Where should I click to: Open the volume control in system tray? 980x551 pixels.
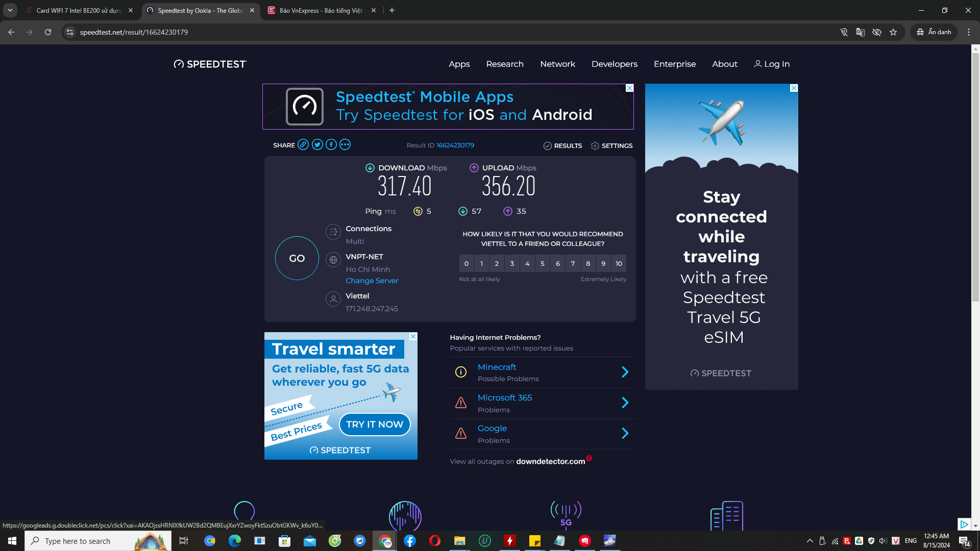coord(884,541)
